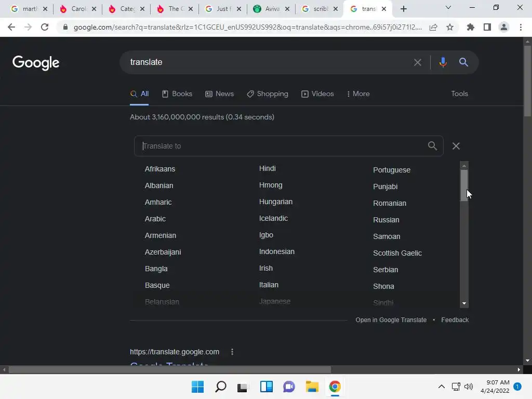
Task: Open Chrome's three-dot menu
Action: click(521, 27)
